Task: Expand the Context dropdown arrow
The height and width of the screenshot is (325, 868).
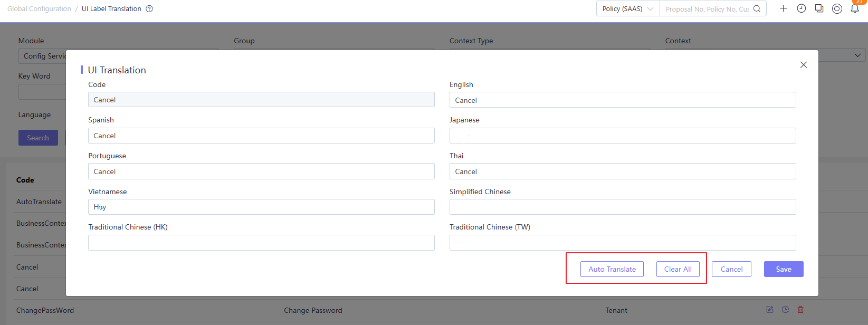Action: click(x=857, y=55)
